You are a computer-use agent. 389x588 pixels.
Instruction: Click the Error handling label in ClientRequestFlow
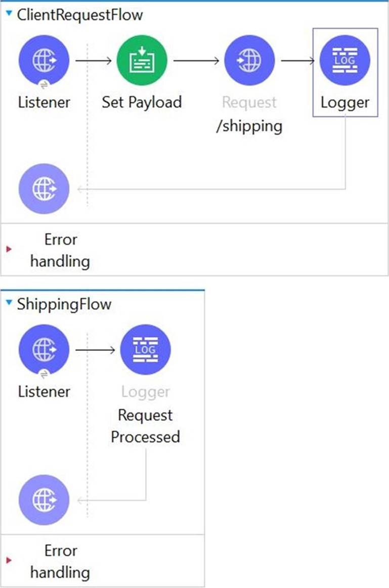(x=60, y=250)
